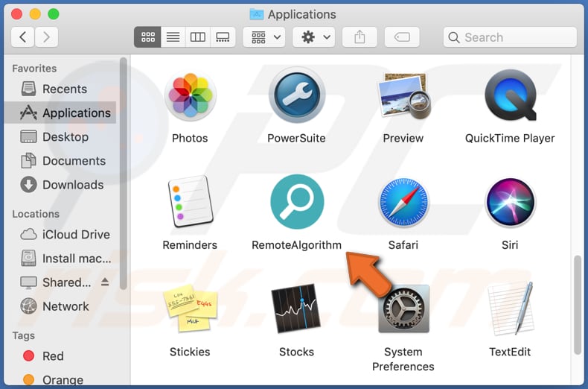Click the Safari compass icon

point(403,203)
